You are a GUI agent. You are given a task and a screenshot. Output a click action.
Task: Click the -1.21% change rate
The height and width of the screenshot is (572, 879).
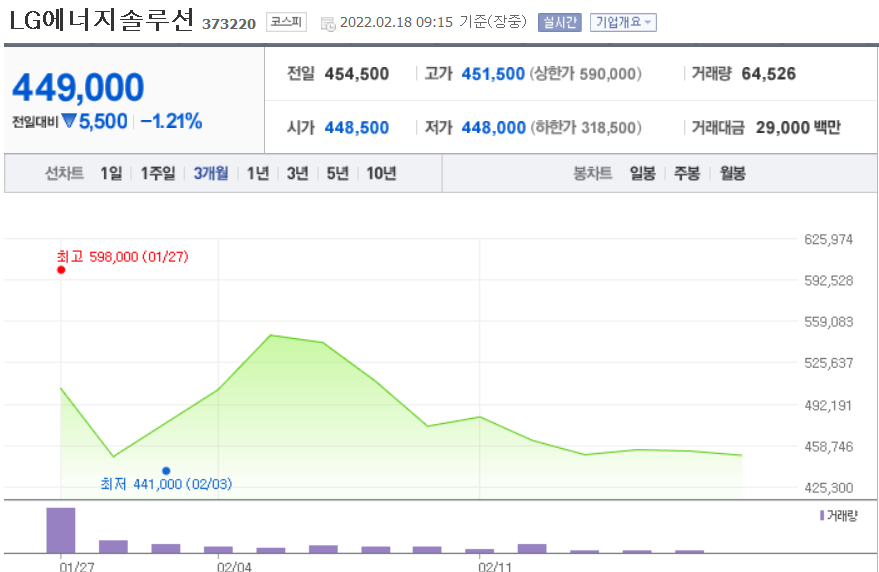pyautogui.click(x=171, y=121)
